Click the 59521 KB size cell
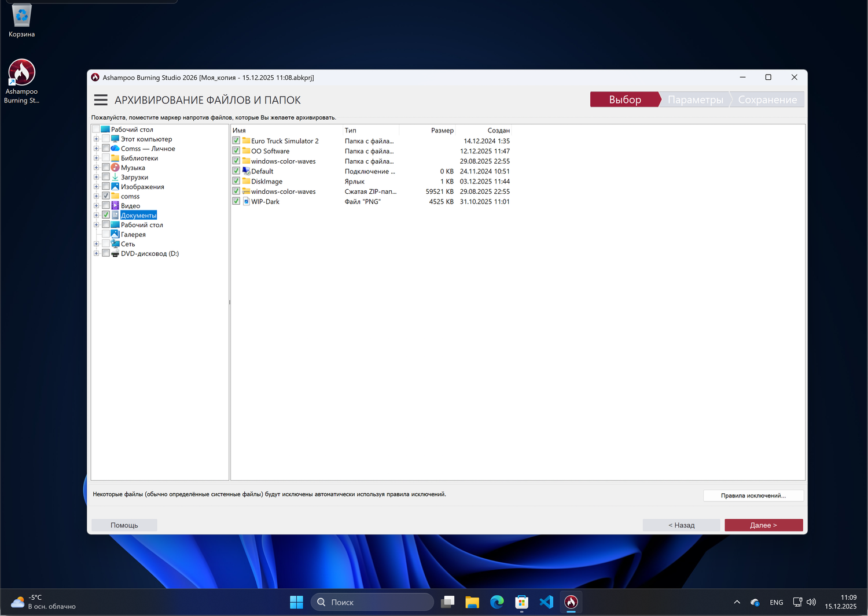Viewport: 868px width, 616px height. (439, 191)
